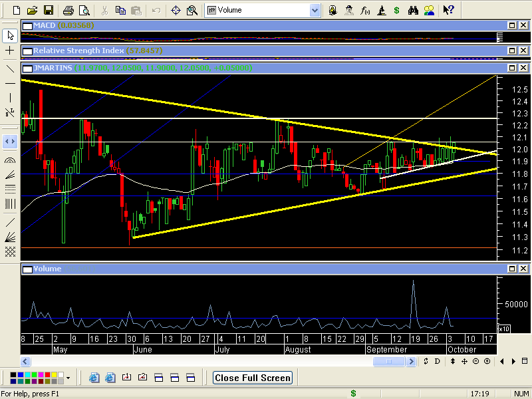
Task: Select the vertical line drawing tool
Action: tap(10, 98)
